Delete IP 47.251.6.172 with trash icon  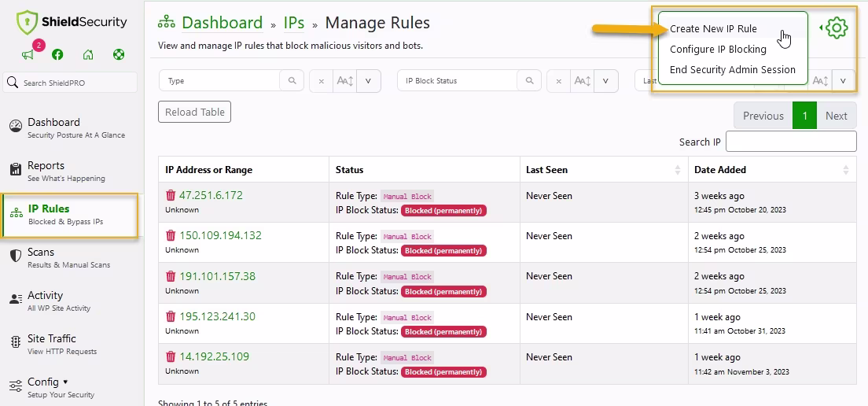click(171, 195)
